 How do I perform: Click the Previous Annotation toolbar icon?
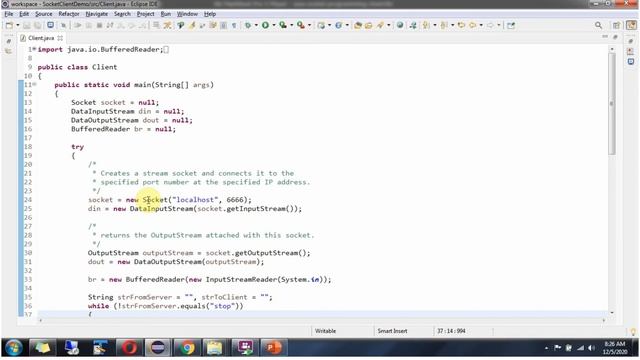point(444,25)
